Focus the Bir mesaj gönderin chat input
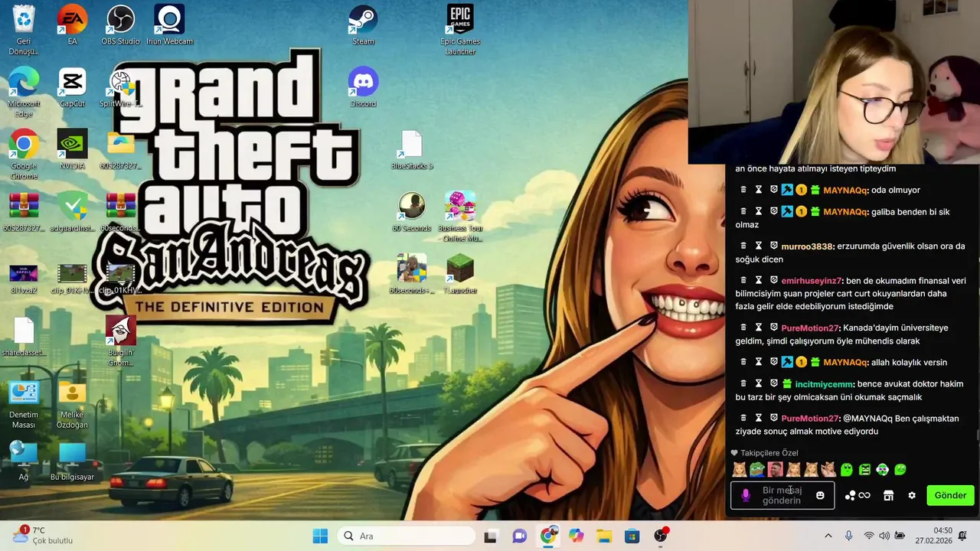The width and height of the screenshot is (980, 551). 782,495
